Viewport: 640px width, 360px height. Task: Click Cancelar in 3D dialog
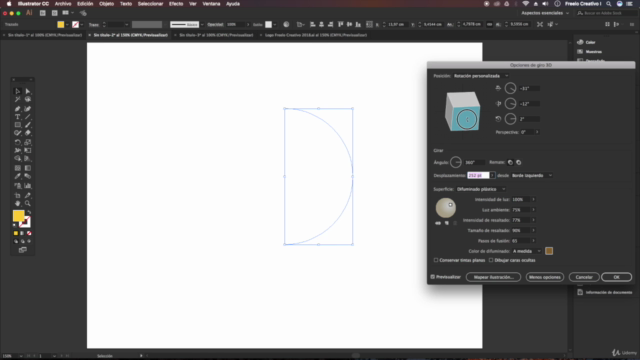tap(584, 277)
